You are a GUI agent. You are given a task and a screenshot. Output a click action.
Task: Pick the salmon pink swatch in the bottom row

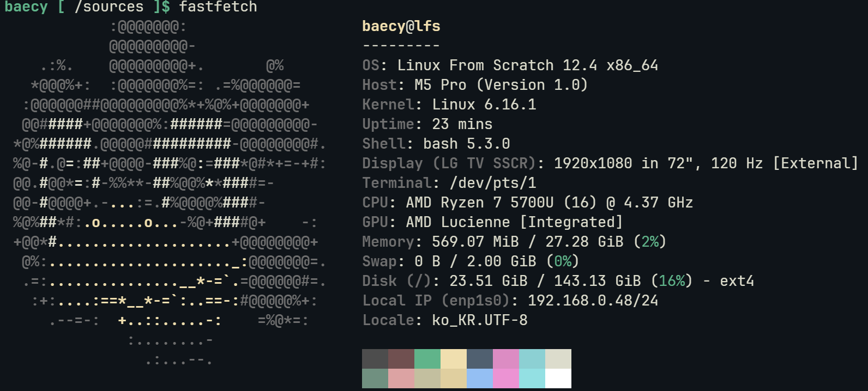click(x=401, y=378)
